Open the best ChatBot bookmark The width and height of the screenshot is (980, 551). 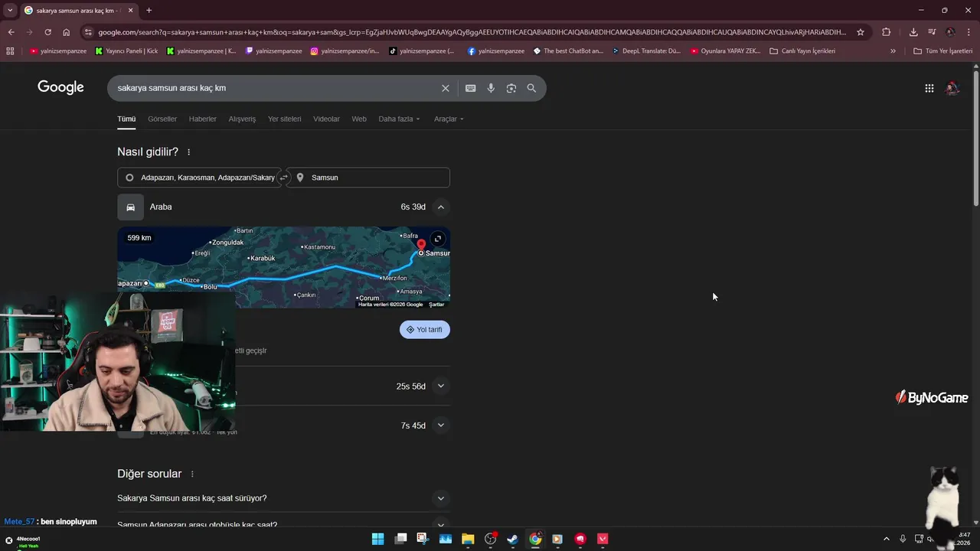click(568, 51)
